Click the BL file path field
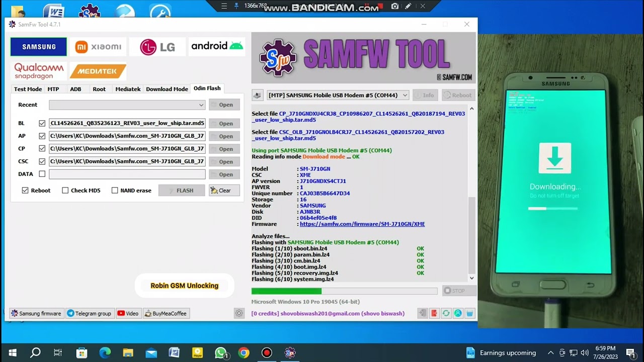644x362 pixels. (x=127, y=123)
